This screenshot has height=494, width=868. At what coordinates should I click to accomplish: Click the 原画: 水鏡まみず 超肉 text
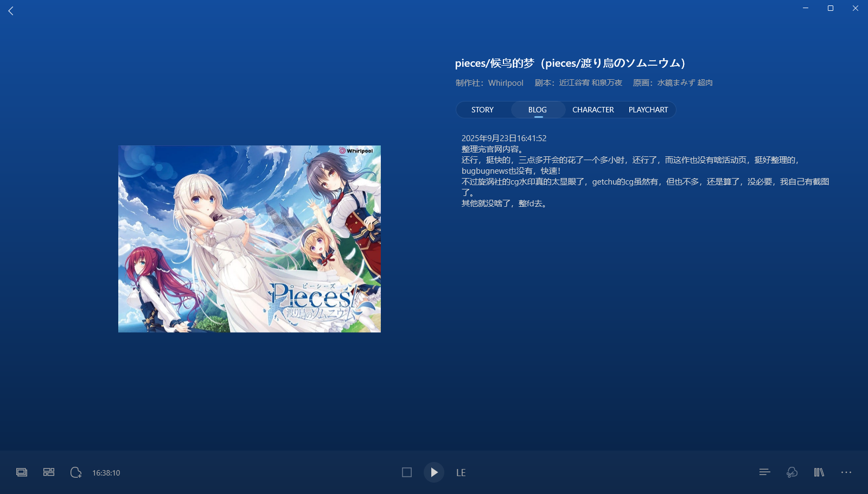point(673,83)
